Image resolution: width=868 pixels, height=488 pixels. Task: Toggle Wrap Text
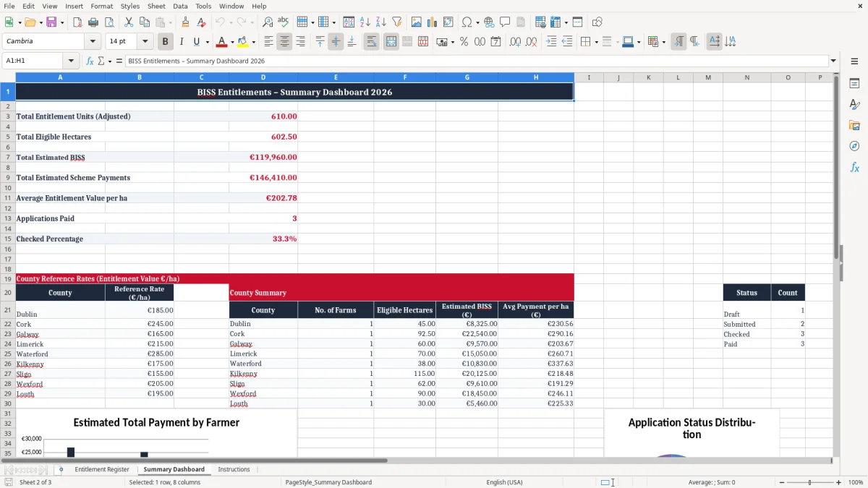(x=371, y=42)
